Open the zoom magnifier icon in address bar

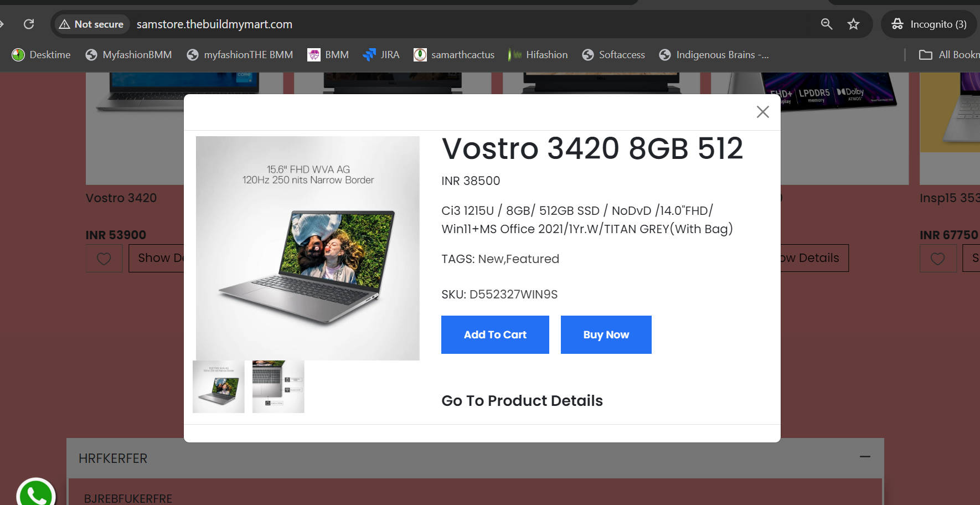click(827, 24)
